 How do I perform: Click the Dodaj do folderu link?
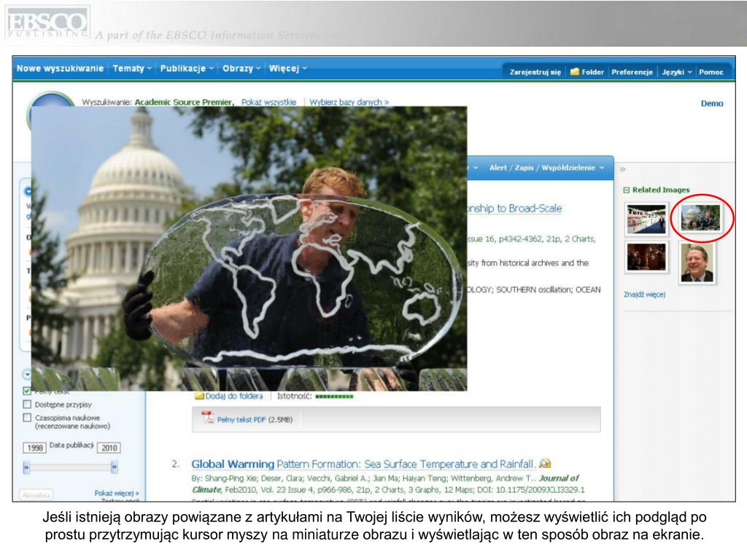[234, 396]
